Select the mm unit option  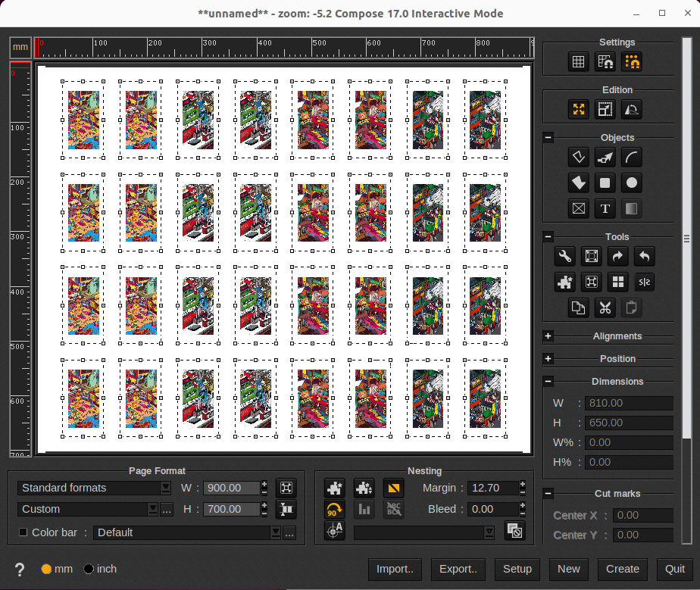[x=46, y=569]
